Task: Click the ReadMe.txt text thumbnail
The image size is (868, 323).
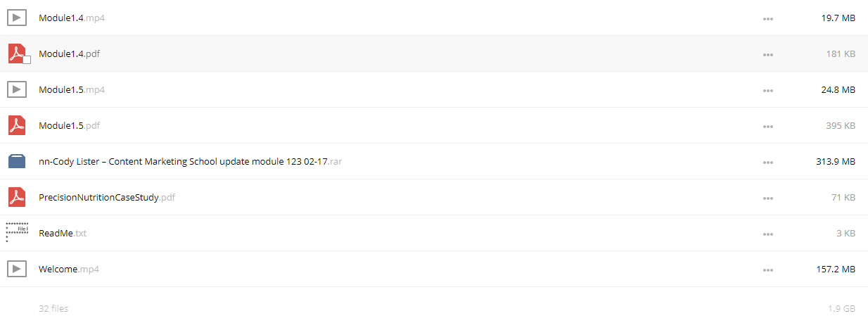Action: coord(17,233)
